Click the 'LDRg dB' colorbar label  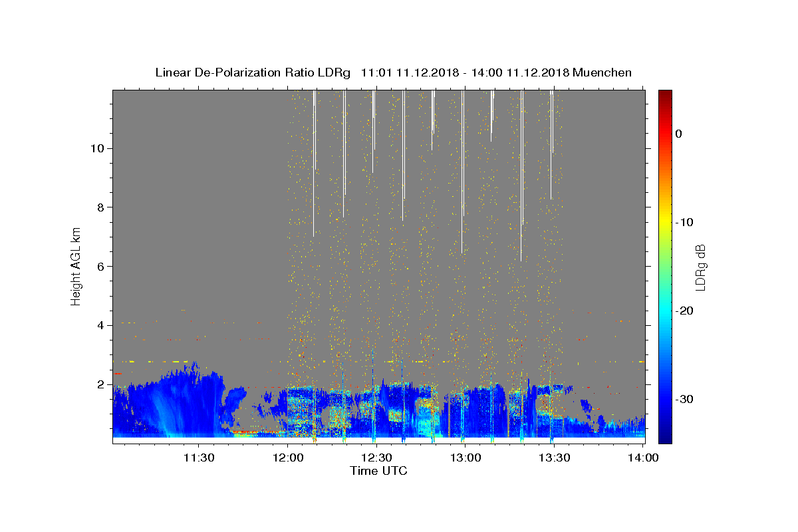pos(700,267)
